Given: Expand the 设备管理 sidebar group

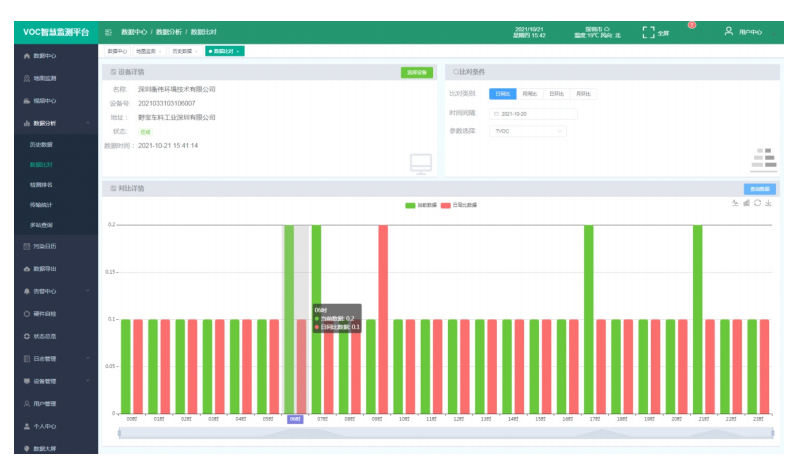Looking at the screenshot, I should coord(56,381).
